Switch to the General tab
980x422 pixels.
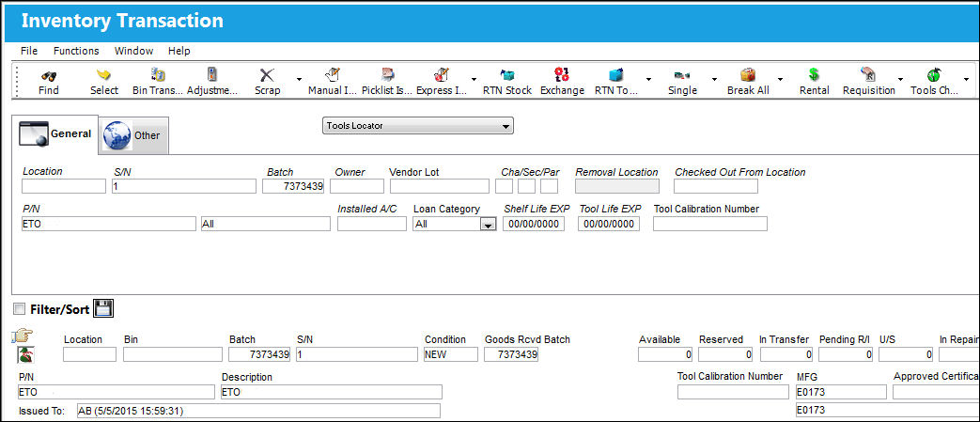coord(55,133)
